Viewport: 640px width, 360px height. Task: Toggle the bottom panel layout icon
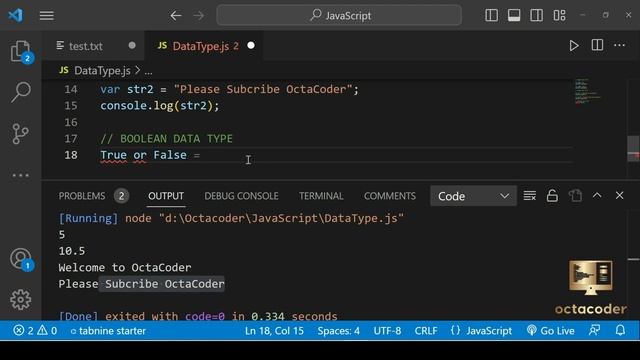point(514,16)
